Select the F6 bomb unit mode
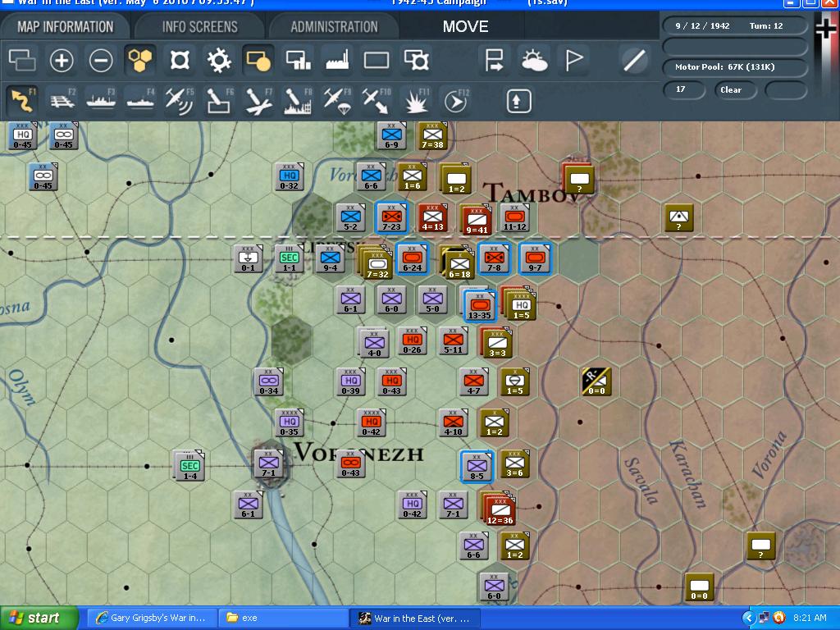840x630 pixels. tap(219, 101)
